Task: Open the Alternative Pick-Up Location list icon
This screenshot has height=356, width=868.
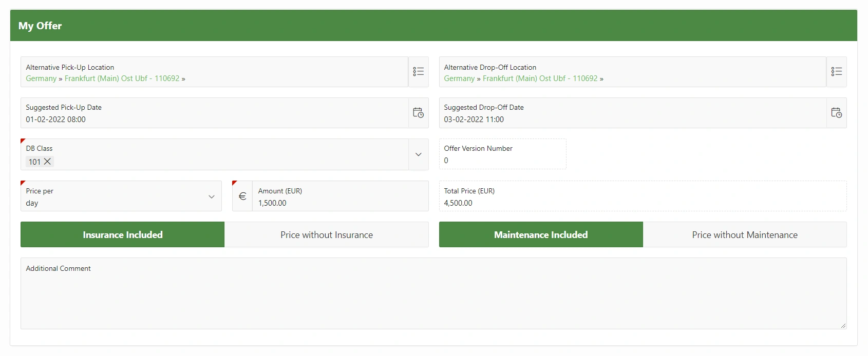Action: tap(418, 72)
